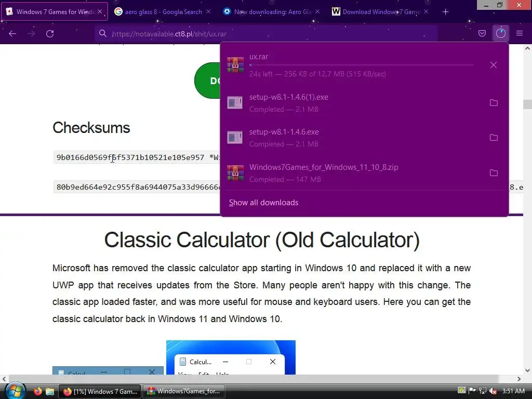Open a new browser tab

click(445, 12)
